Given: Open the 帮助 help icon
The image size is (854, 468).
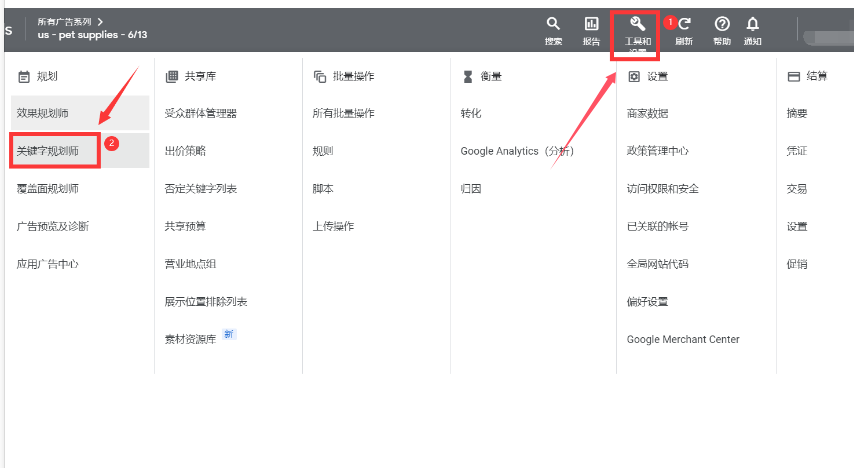Looking at the screenshot, I should coord(722,24).
